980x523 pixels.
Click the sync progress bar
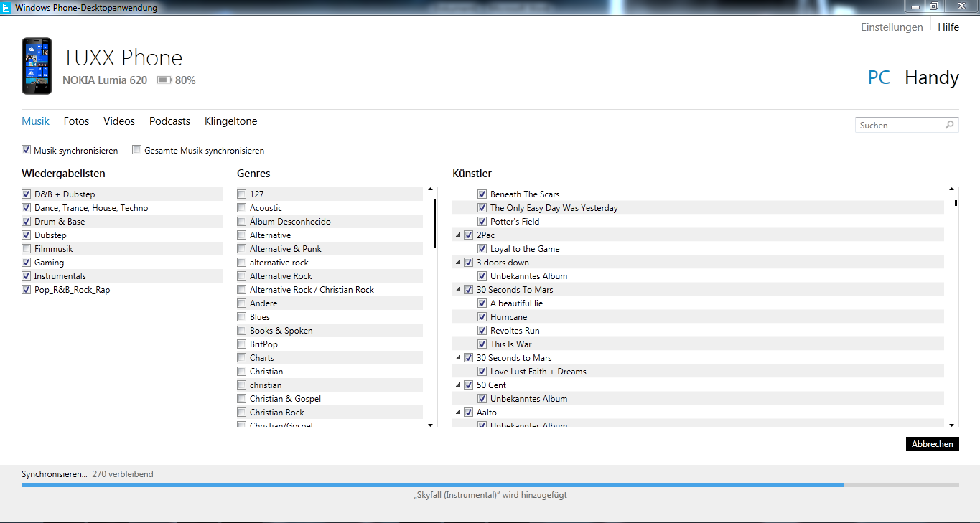coord(490,485)
